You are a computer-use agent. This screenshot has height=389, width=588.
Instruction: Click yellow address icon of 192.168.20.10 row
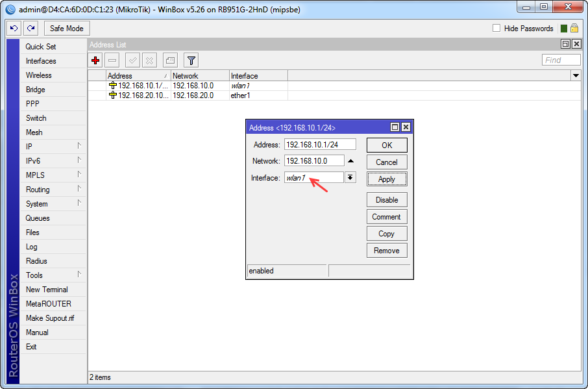112,95
